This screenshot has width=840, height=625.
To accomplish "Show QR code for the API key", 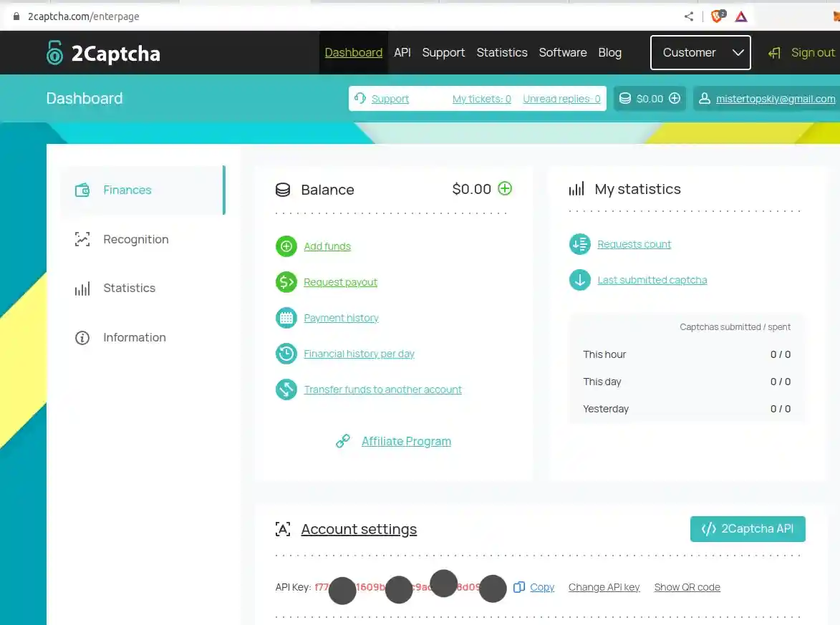I will pos(687,586).
